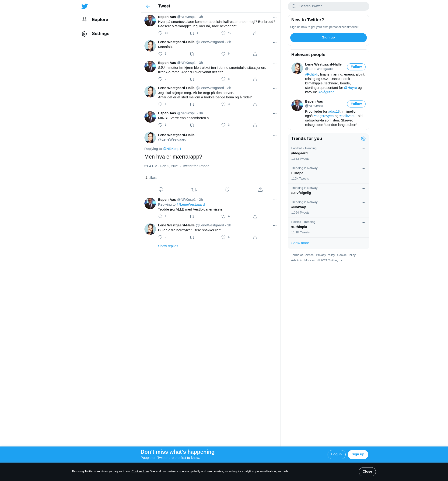Like the 'SJU minutter' tweet

[223, 79]
